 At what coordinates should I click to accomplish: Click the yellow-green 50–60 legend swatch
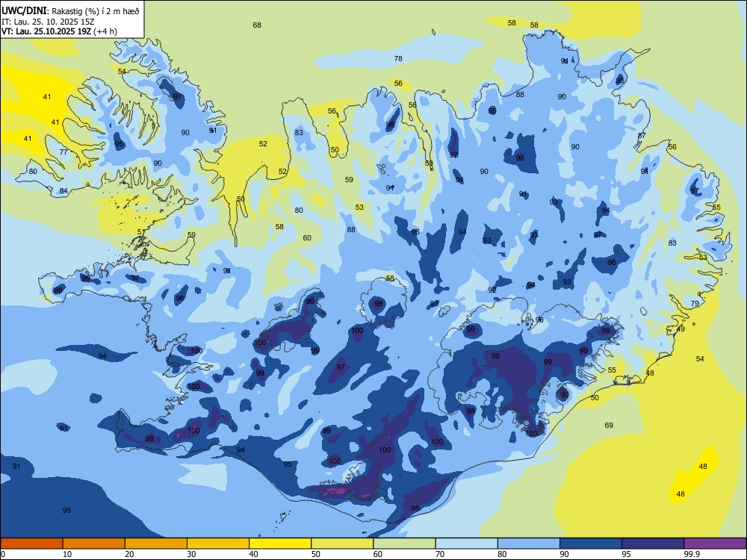point(343,544)
